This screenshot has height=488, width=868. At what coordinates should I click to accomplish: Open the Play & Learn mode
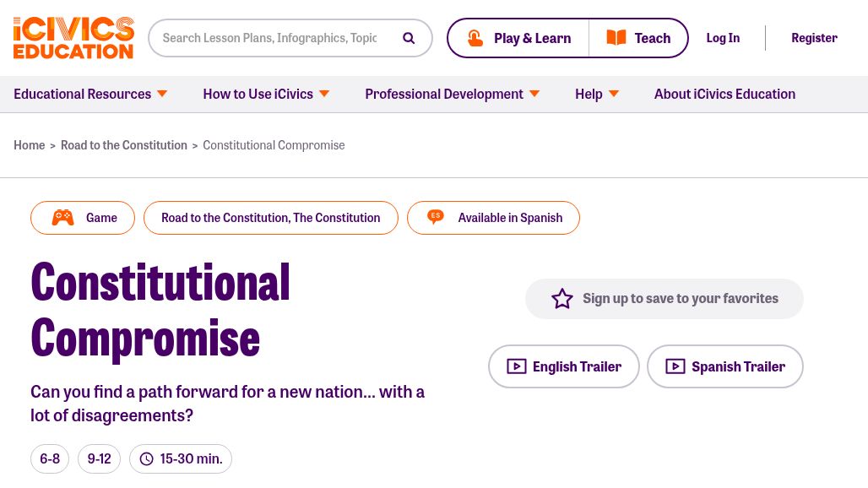point(518,38)
